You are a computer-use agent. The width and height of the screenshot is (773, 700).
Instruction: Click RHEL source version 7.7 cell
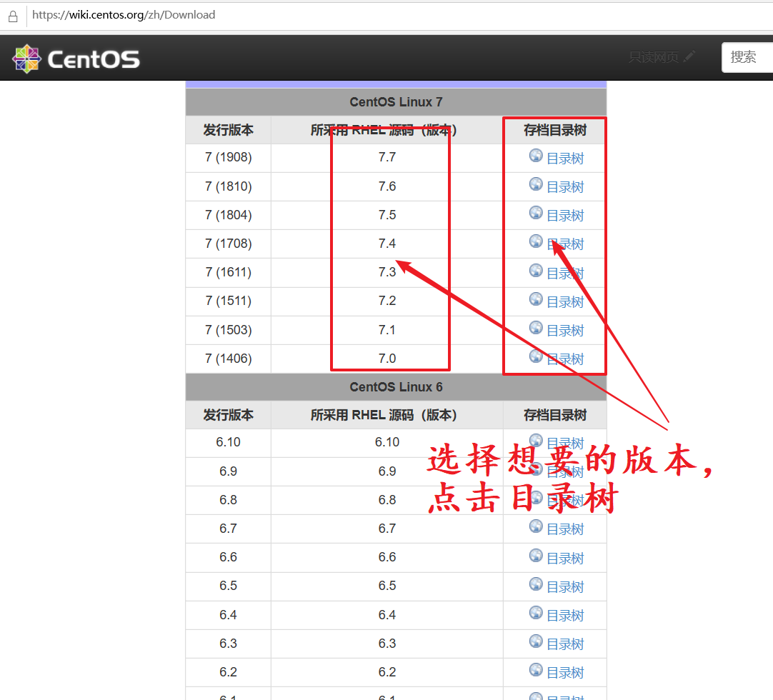click(x=387, y=157)
